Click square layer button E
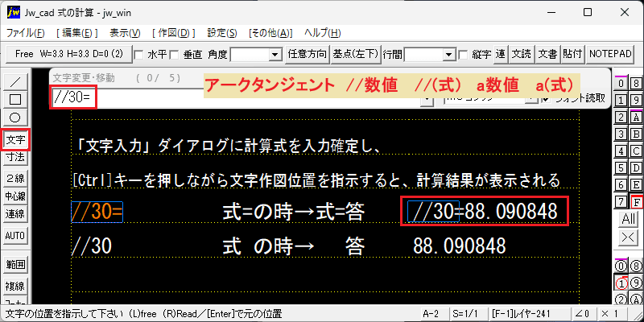This screenshot has width=644, height=322. coord(636,185)
